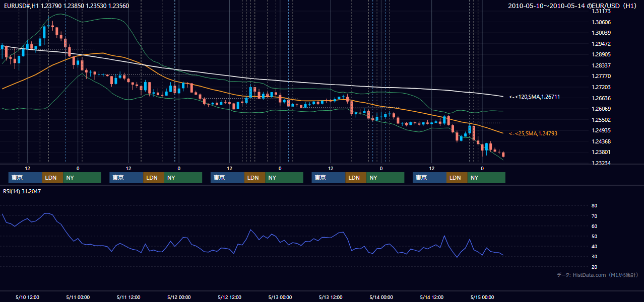The width and height of the screenshot is (644, 302).
Task: Click price axis value 1.25502
Action: (x=602, y=120)
